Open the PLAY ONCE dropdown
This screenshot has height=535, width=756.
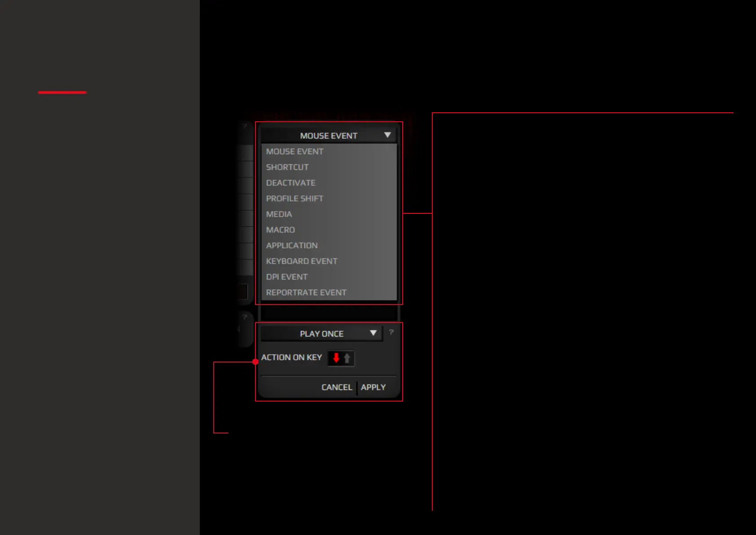(x=321, y=334)
